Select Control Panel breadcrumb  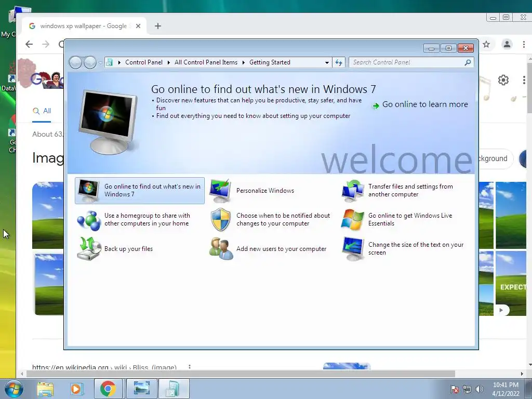[144, 62]
